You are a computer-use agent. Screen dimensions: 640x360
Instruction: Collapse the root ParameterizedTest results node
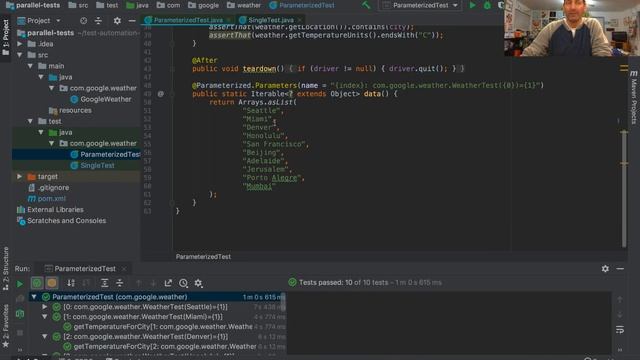click(34, 297)
